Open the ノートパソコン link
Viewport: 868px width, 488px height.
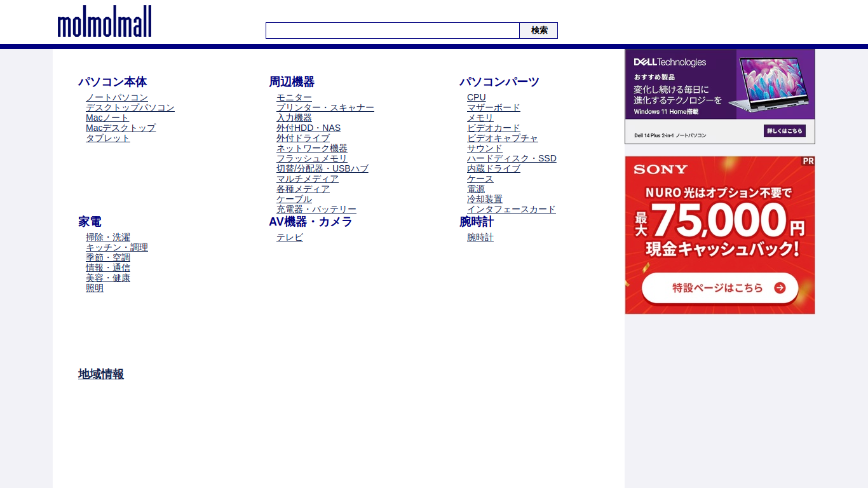(x=117, y=97)
